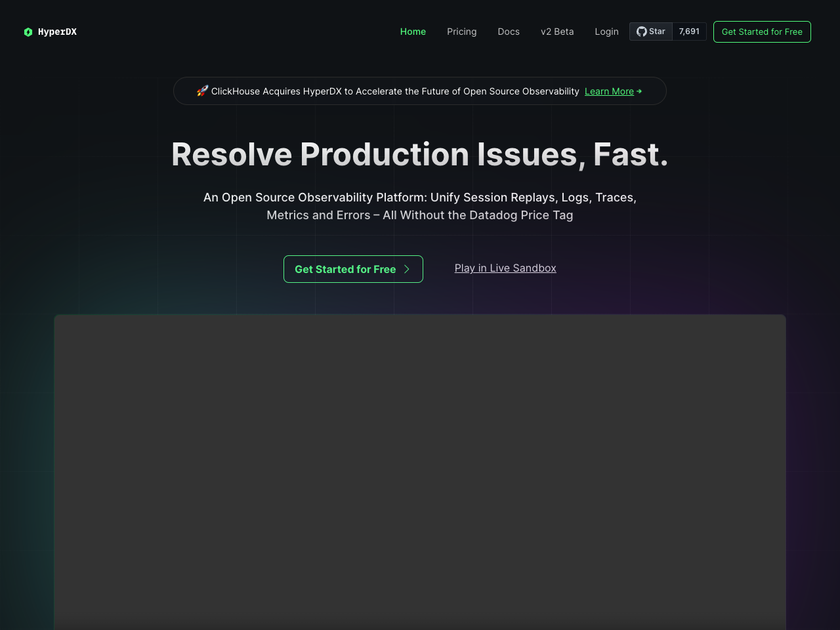The height and width of the screenshot is (630, 840).
Task: Click the ClickHouse Acquires HyperDX announcement text
Action: tap(395, 91)
